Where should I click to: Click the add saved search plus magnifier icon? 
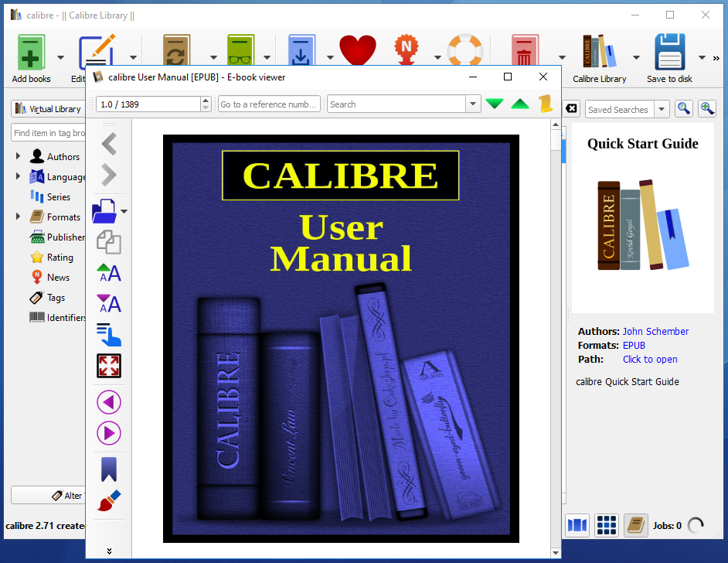707,109
